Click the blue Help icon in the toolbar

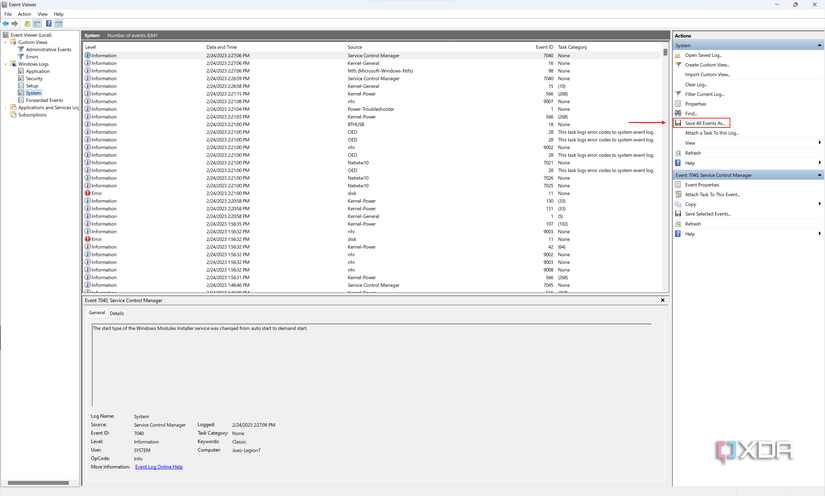click(48, 24)
